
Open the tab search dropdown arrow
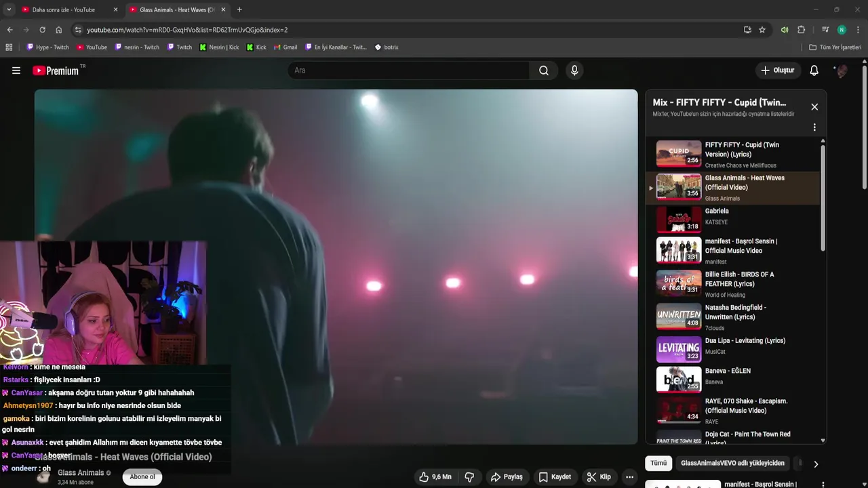[x=9, y=9]
